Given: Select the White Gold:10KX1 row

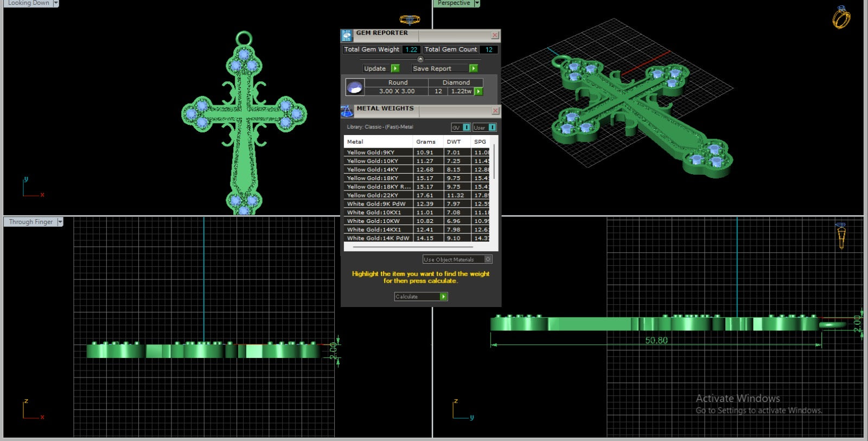Looking at the screenshot, I should 417,213.
